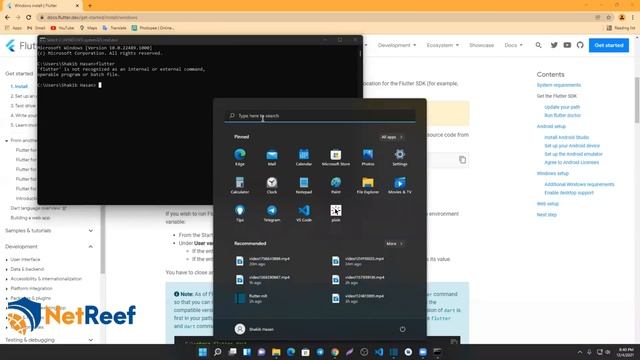Open Movies & TV app
The image size is (640, 360).
point(400,185)
